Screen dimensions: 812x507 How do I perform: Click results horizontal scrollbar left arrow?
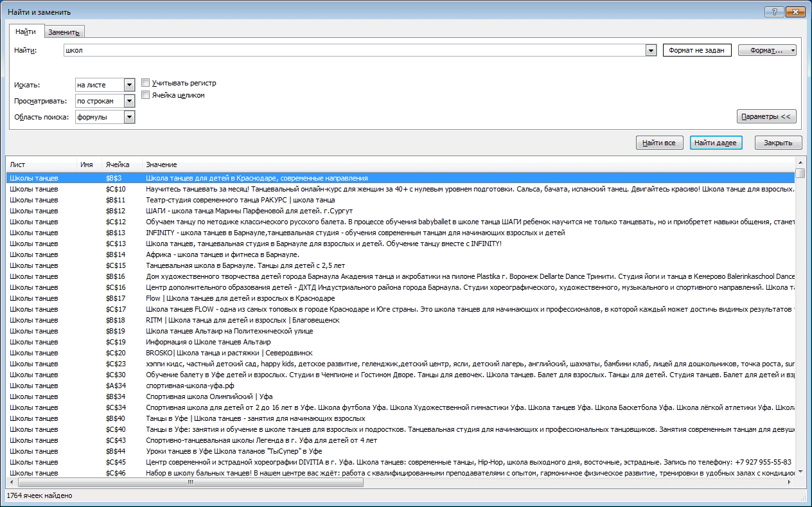[x=11, y=482]
